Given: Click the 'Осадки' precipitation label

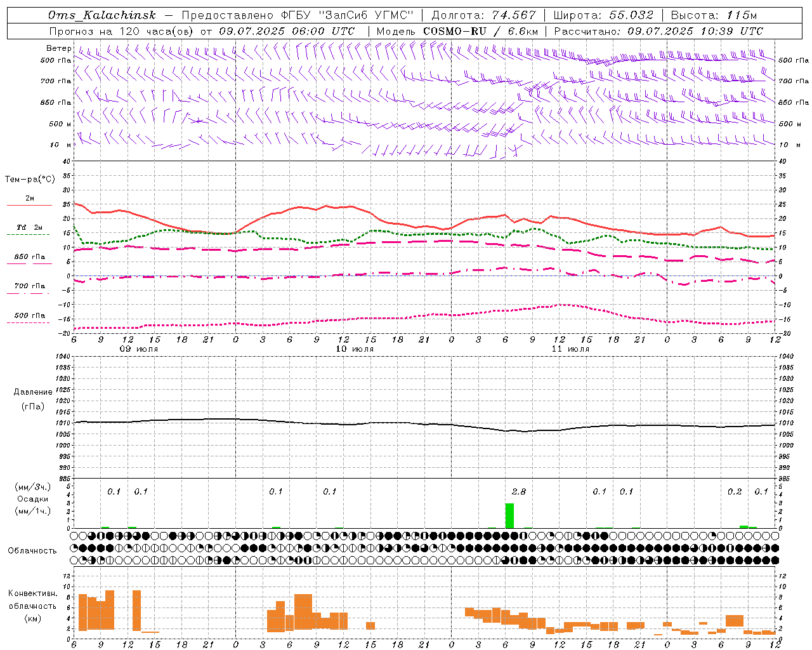Looking at the screenshot, I should click(33, 499).
